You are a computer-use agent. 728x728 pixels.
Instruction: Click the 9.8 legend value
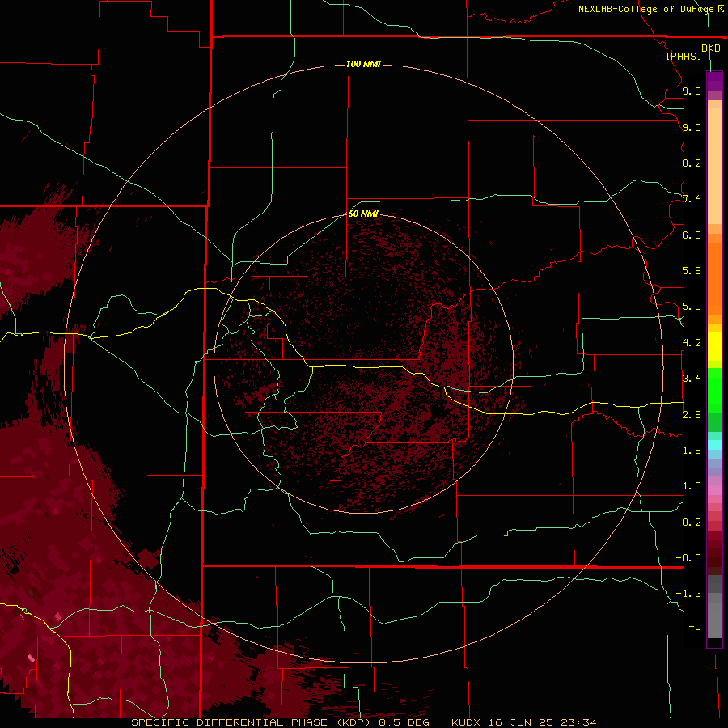(692, 91)
